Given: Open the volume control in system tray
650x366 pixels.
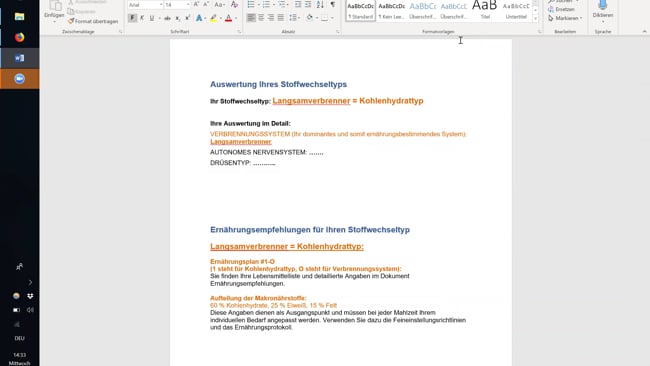Looking at the screenshot, I should [30, 310].
